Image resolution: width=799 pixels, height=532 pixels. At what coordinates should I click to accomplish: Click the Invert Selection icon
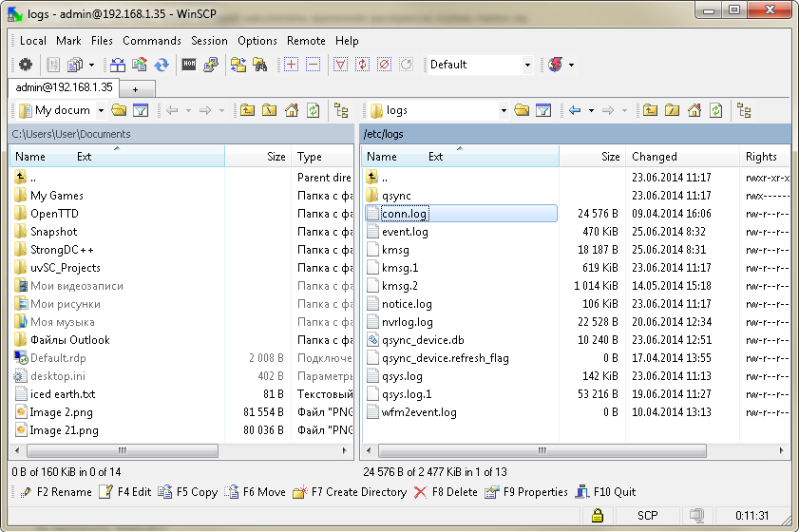point(362,65)
